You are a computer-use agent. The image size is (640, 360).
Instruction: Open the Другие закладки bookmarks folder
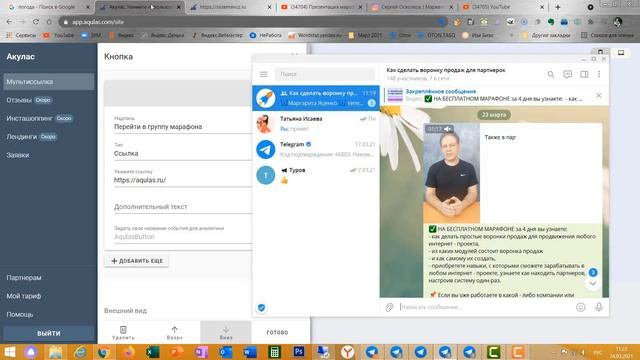tap(547, 36)
